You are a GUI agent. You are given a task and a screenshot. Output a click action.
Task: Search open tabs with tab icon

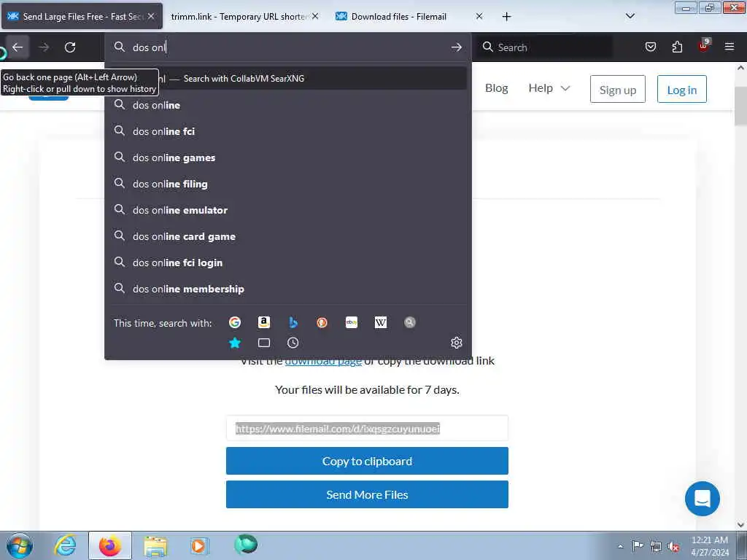[264, 343]
